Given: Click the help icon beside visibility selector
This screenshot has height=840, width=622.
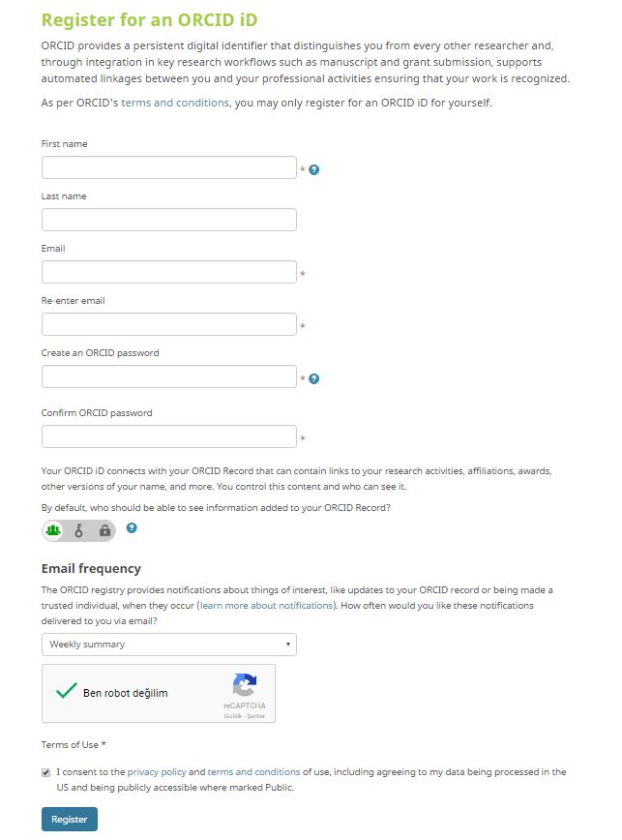Looking at the screenshot, I should click(x=132, y=528).
